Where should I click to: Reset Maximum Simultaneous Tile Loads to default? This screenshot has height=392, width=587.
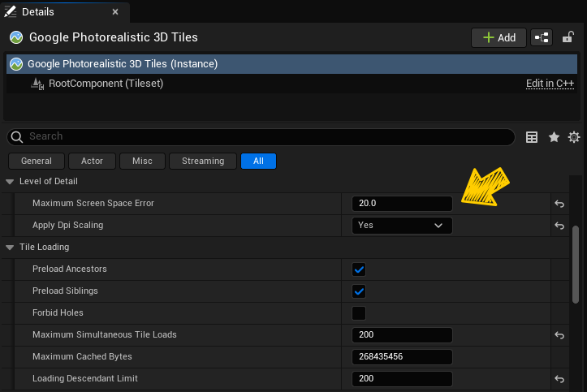click(x=559, y=335)
